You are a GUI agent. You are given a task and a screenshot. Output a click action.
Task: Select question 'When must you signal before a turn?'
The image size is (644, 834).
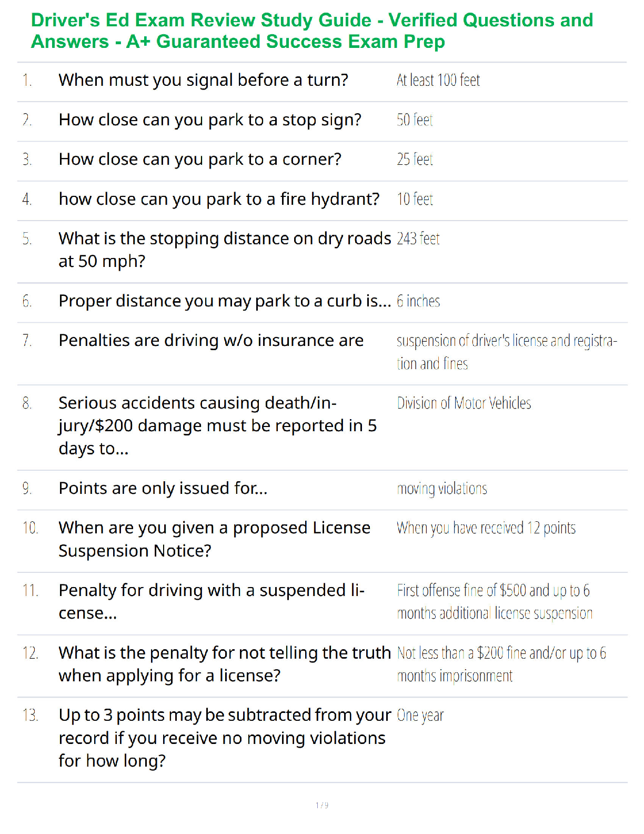(x=204, y=80)
